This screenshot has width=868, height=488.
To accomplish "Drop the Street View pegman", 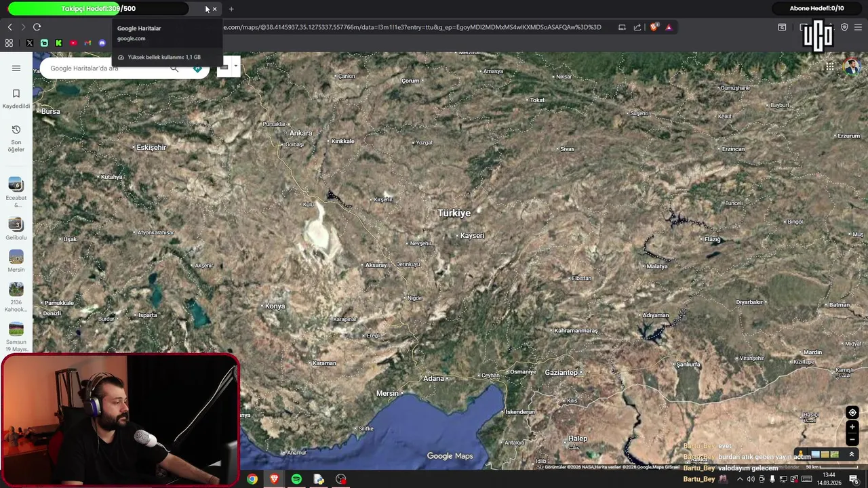I will [801, 454].
